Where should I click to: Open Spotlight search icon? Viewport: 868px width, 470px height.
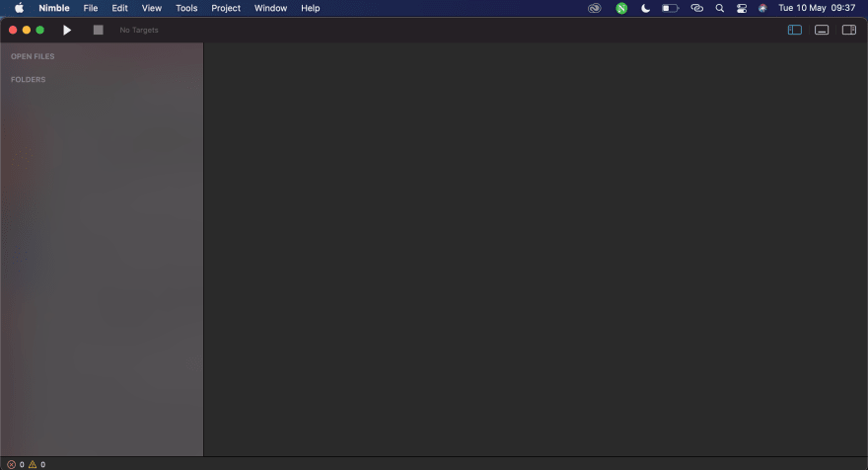[x=720, y=8]
